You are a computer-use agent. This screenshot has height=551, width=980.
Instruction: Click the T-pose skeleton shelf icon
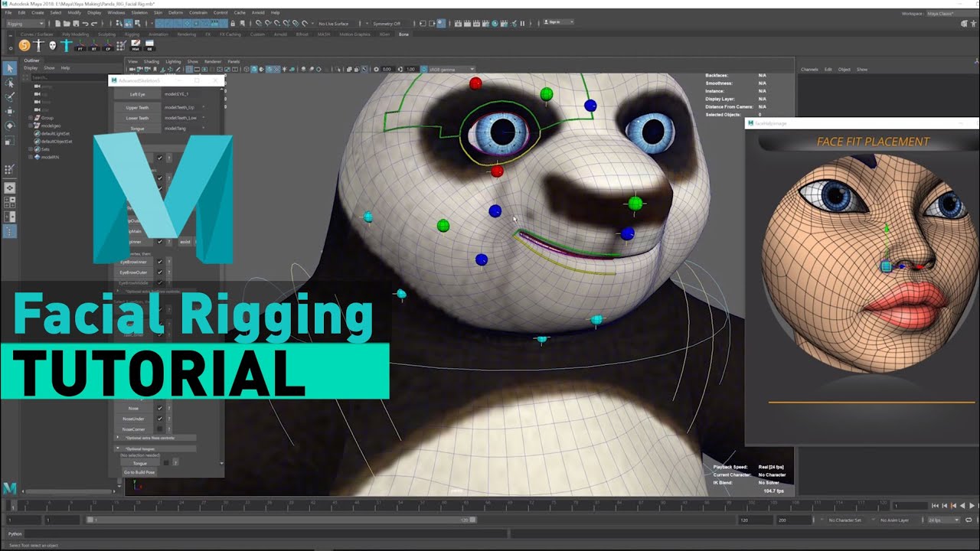tap(38, 46)
